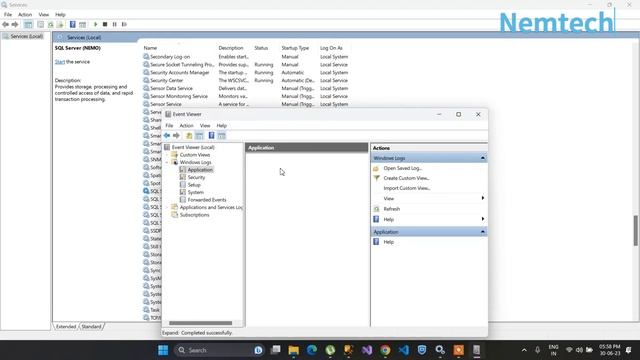
Task: Open Microsoft Edge from taskbar
Action: (312, 350)
